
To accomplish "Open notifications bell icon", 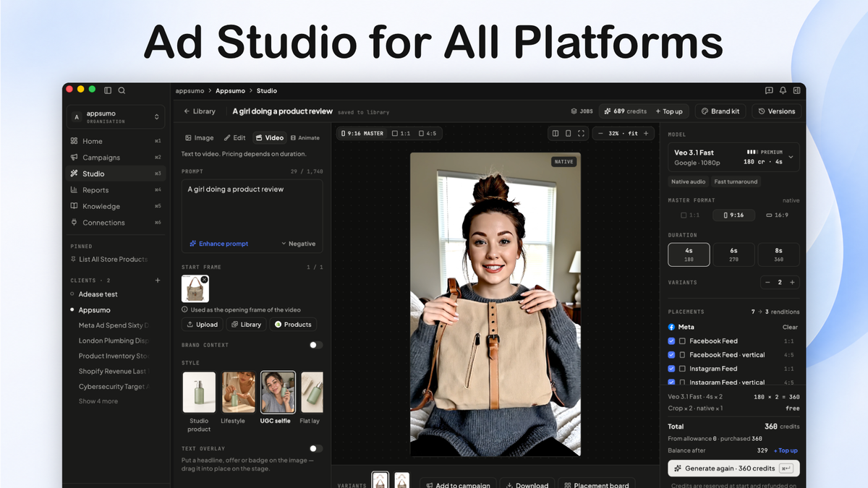I will (x=783, y=90).
